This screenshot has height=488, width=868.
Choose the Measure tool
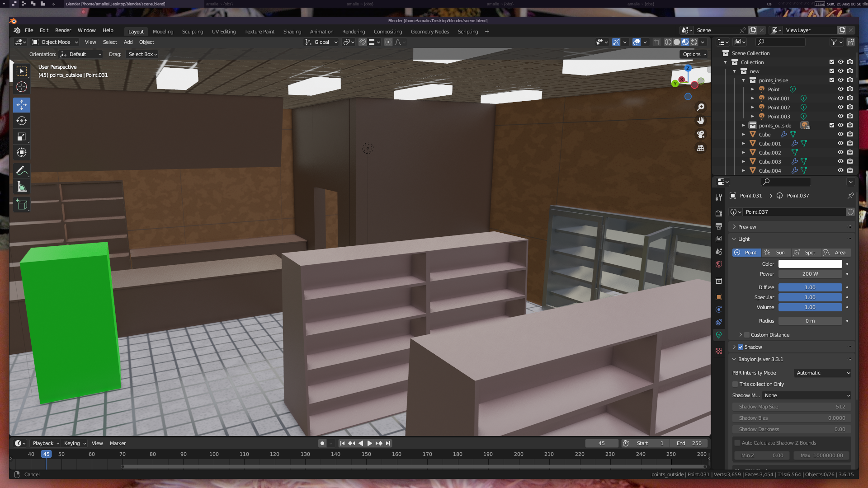tap(21, 187)
